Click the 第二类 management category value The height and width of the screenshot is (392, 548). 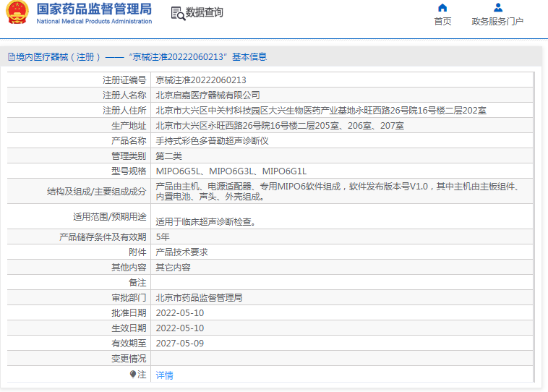[169, 156]
